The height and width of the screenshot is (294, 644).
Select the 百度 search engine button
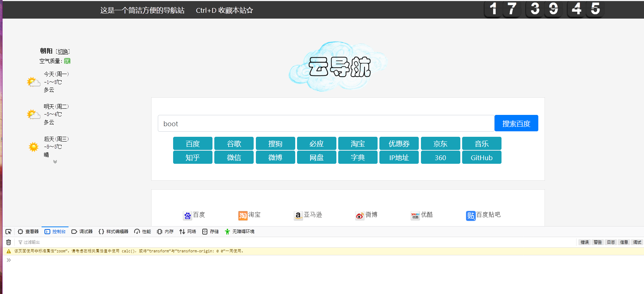(x=192, y=143)
